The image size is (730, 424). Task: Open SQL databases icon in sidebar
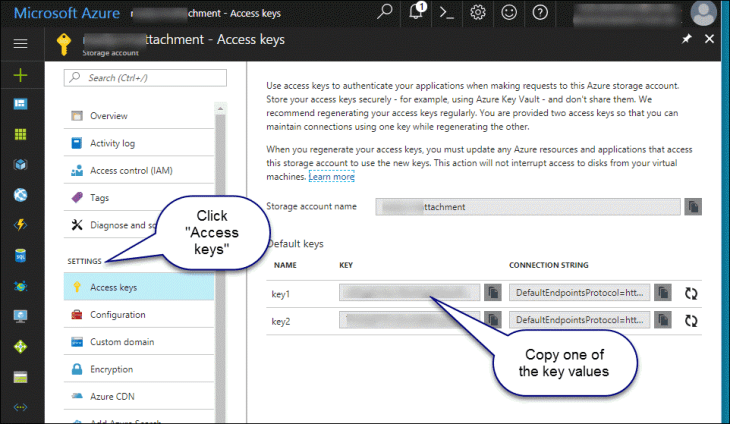point(20,256)
